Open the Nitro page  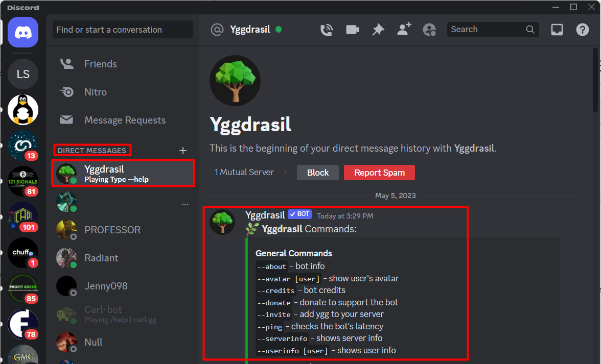point(123,92)
